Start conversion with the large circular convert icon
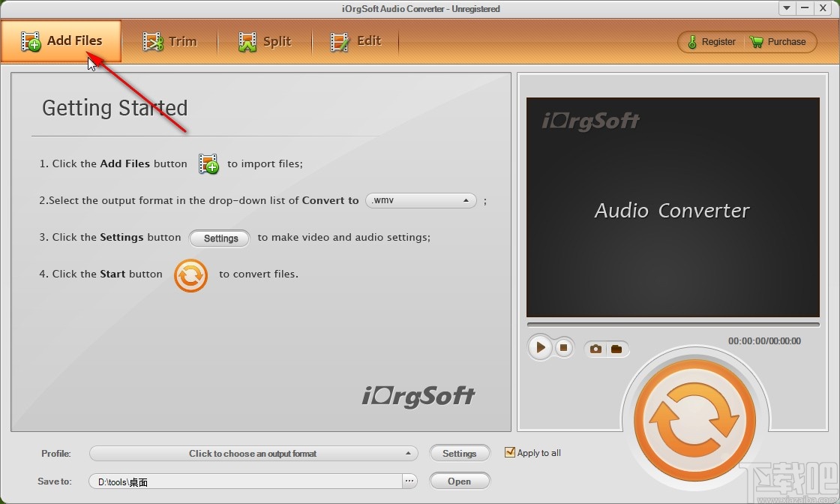Viewport: 840px width, 504px height. [696, 417]
